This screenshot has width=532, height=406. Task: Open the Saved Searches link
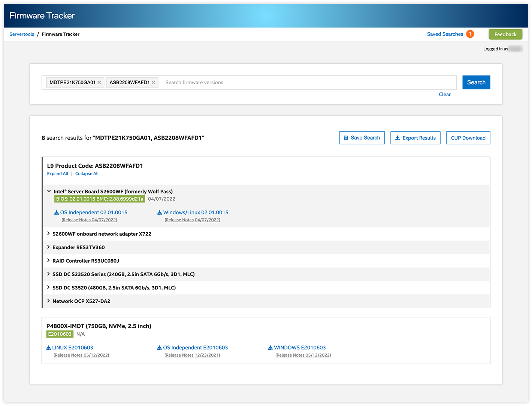[x=445, y=34]
